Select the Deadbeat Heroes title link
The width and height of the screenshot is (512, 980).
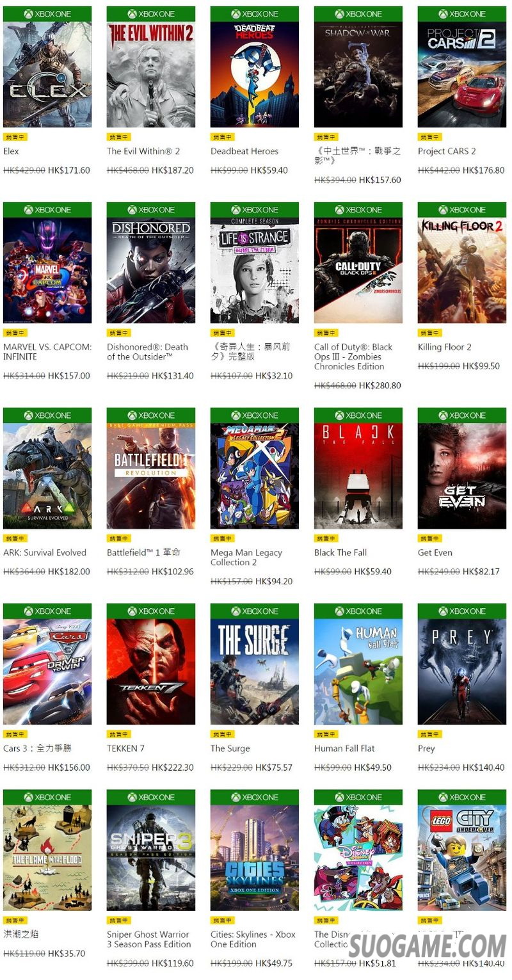click(244, 152)
